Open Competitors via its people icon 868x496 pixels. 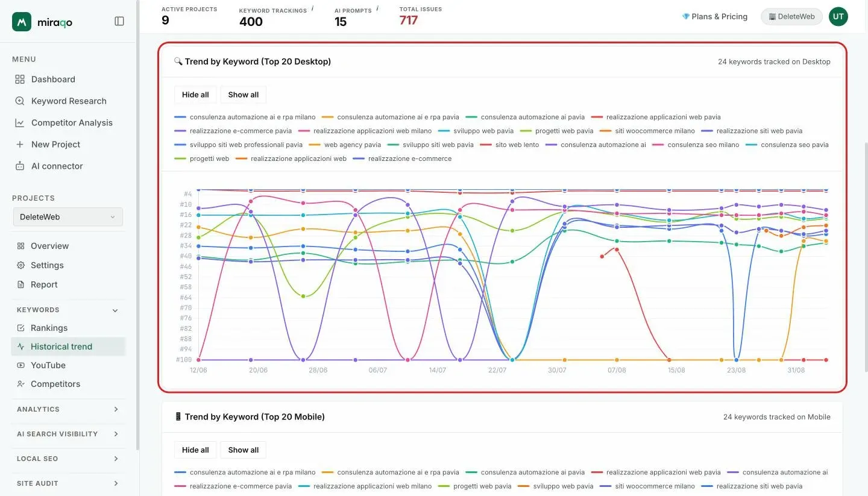20,384
